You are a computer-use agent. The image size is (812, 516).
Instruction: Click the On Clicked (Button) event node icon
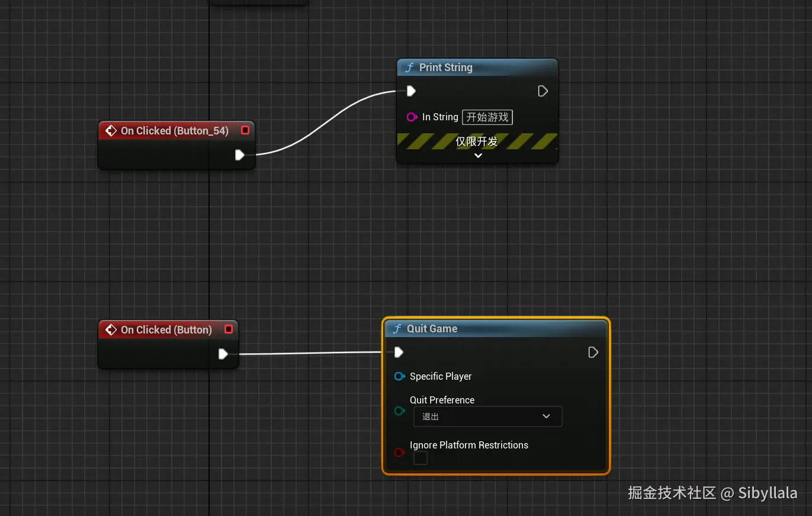tap(111, 330)
